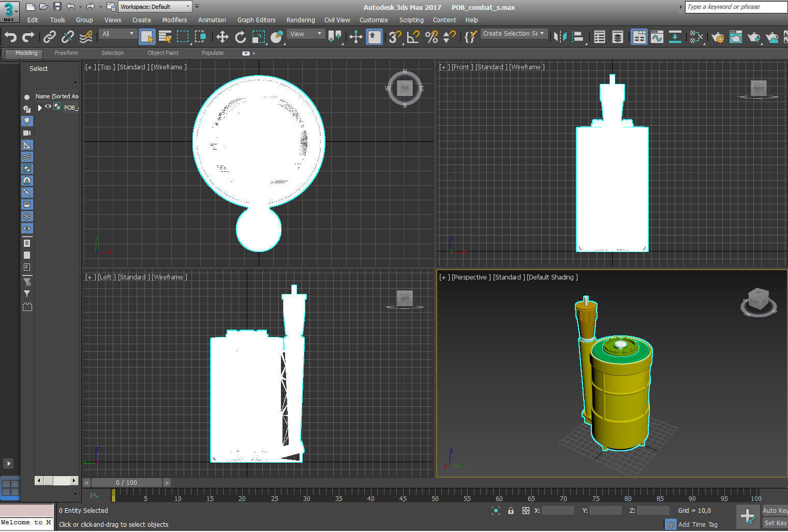Open the Schematic View icon
The image size is (788, 532).
pos(675,37)
